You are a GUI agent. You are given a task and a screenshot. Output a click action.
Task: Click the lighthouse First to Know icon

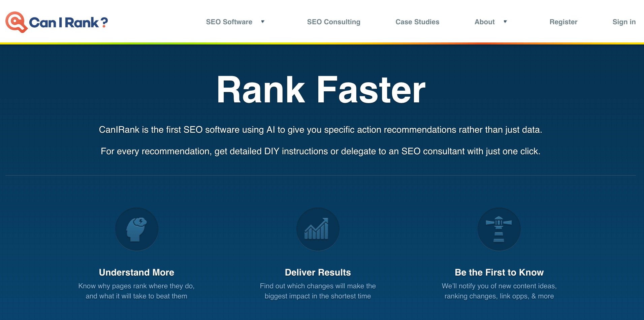tap(499, 229)
